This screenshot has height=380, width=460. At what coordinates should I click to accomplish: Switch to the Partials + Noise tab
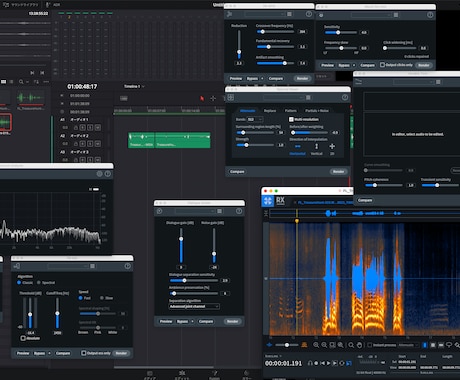pyautogui.click(x=317, y=111)
